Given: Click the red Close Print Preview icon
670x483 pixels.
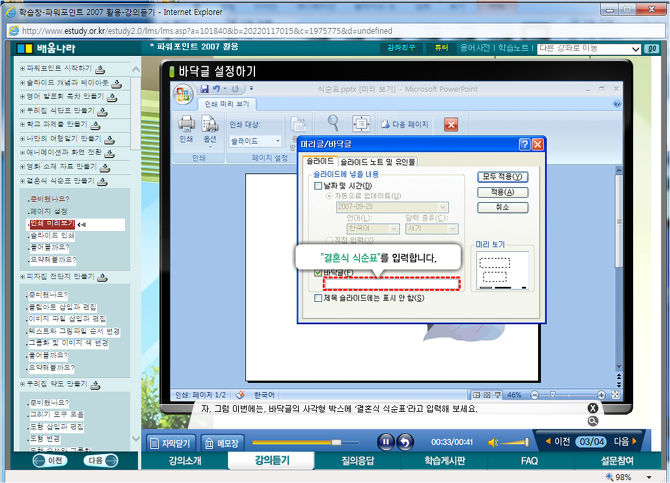Looking at the screenshot, I should pos(451,124).
